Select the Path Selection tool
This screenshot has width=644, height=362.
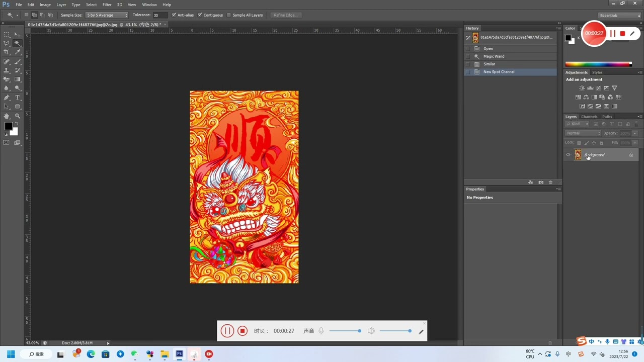coord(7,107)
